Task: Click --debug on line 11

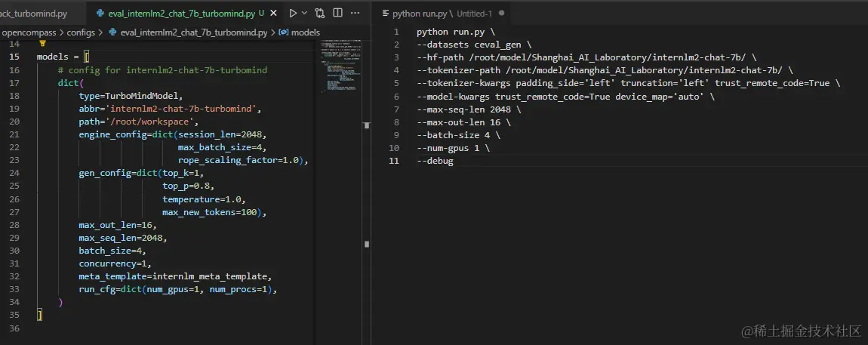Action: click(x=435, y=162)
